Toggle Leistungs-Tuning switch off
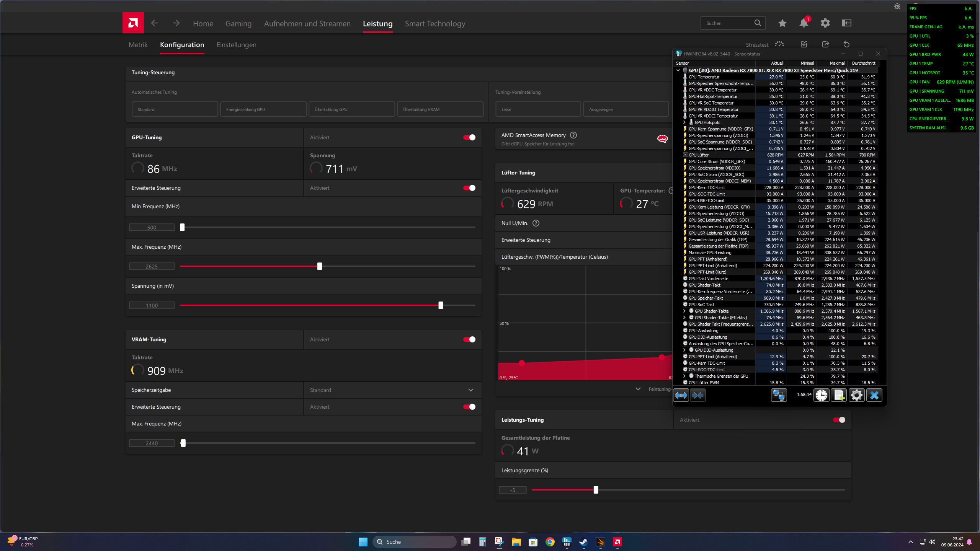The height and width of the screenshot is (551, 980). pyautogui.click(x=839, y=420)
